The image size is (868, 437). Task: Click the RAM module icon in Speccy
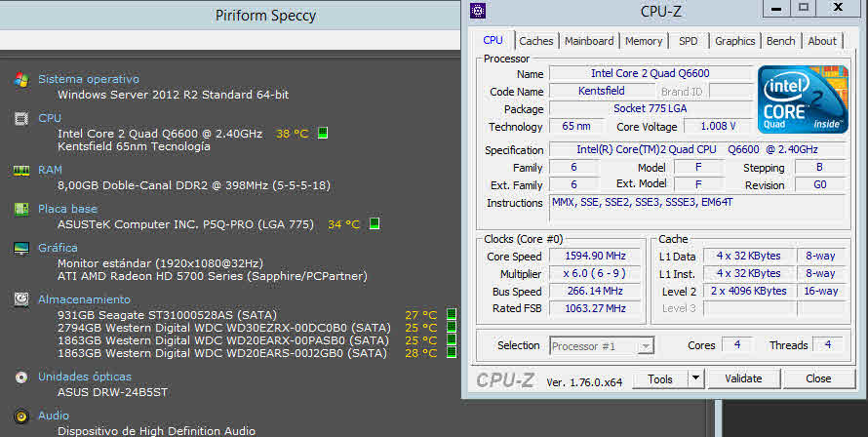point(21,171)
